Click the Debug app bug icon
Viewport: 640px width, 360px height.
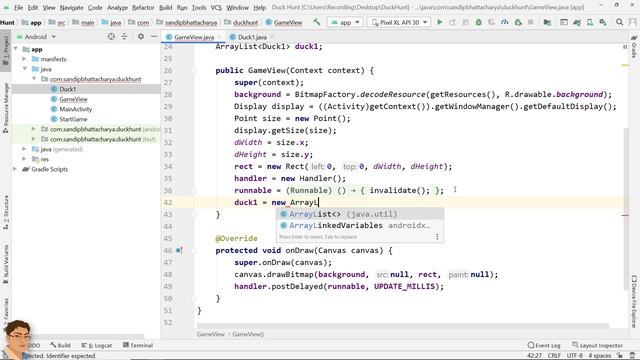478,22
